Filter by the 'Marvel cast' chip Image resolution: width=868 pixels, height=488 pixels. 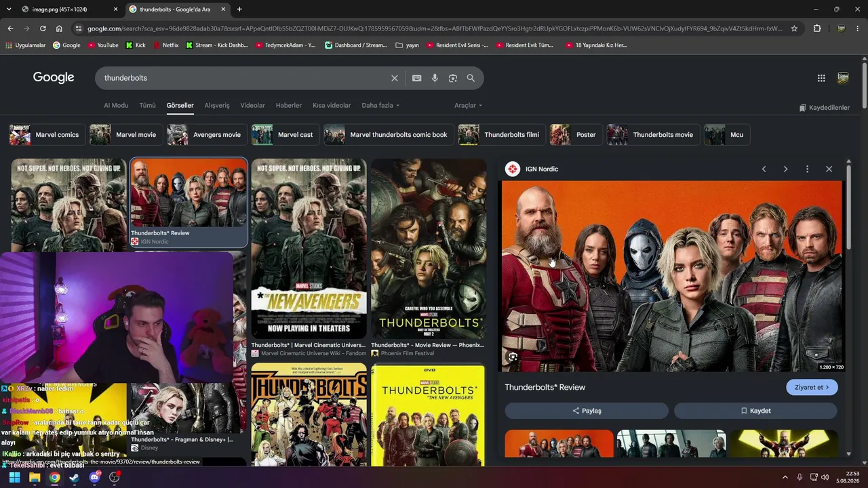tap(285, 135)
